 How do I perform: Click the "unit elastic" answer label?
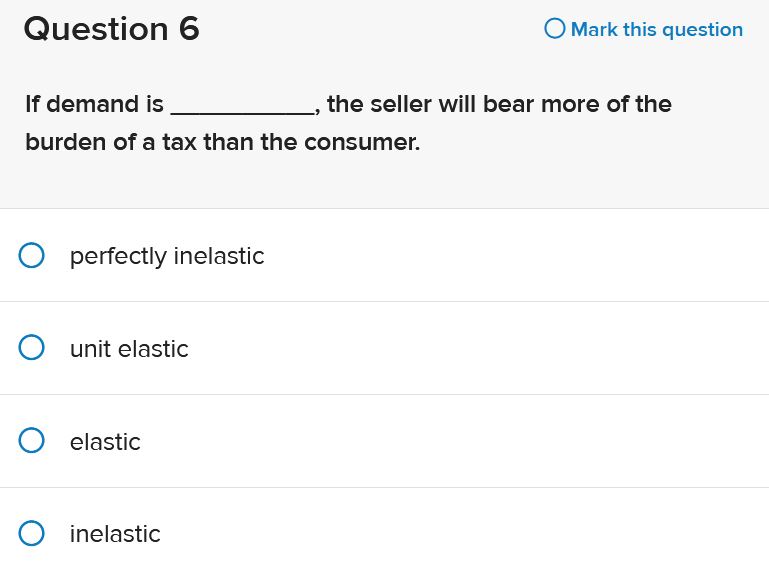(129, 349)
